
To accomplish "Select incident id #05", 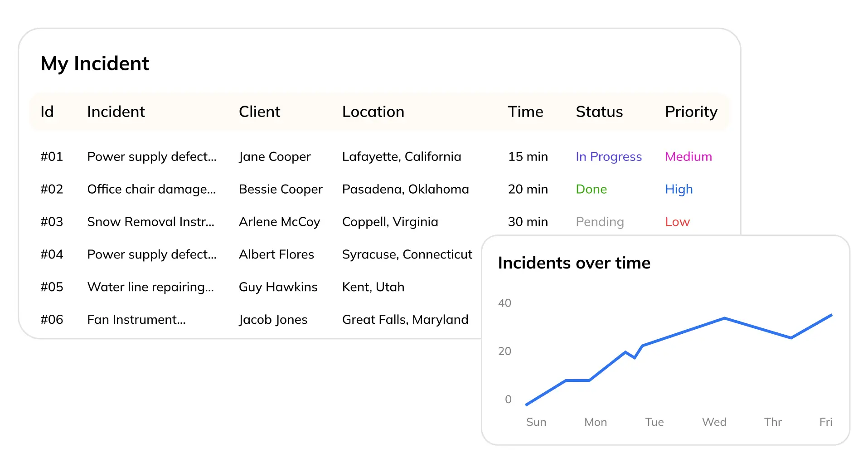I will (52, 287).
